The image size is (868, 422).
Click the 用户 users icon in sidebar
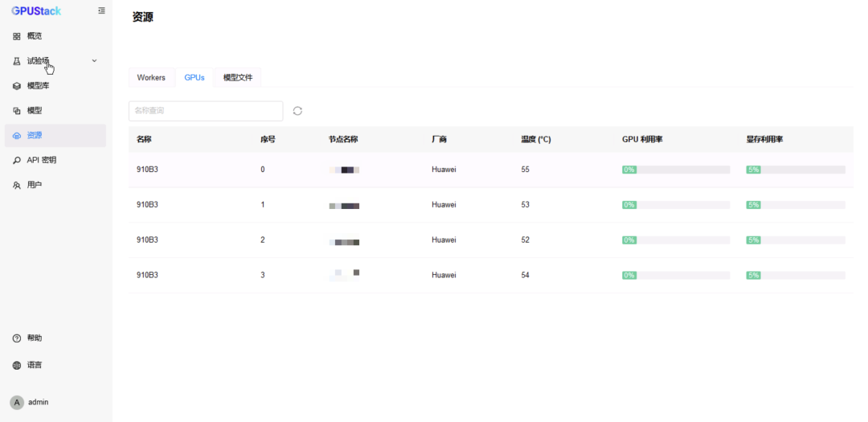[x=17, y=185]
